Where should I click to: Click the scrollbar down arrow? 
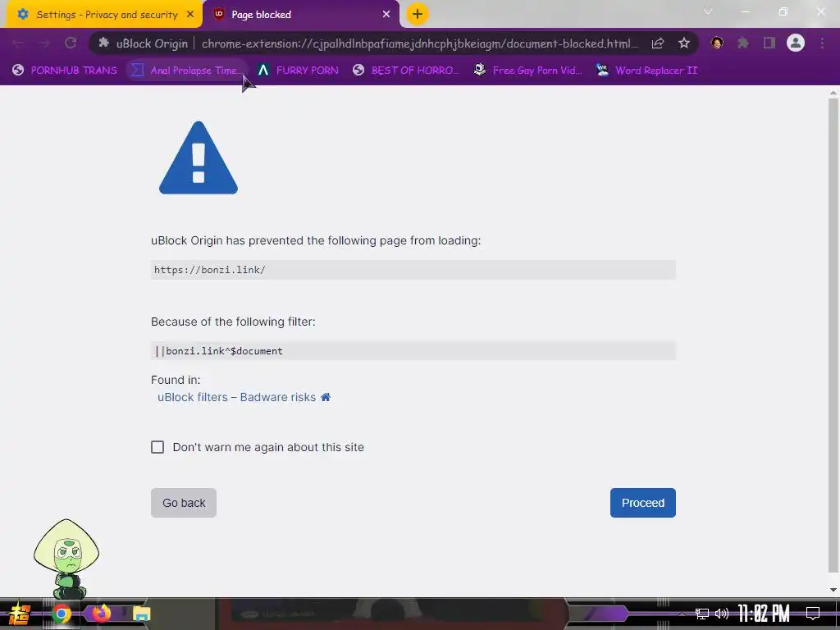click(x=833, y=590)
